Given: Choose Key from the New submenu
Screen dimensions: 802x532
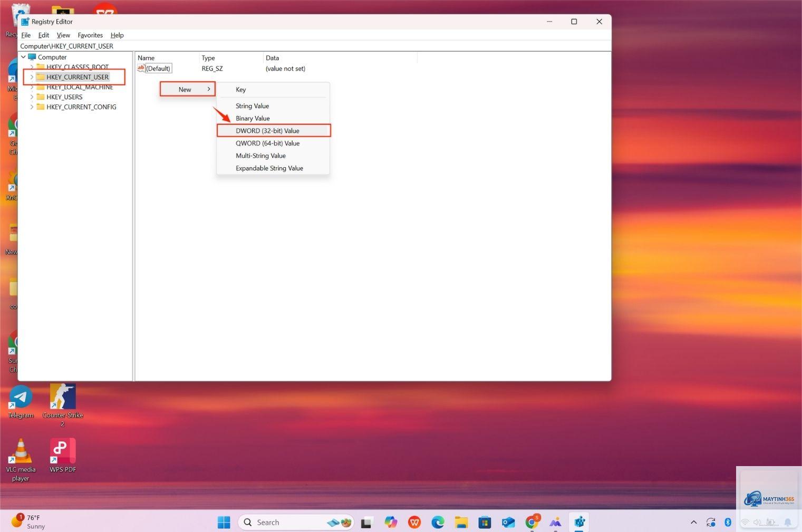Looking at the screenshot, I should tap(273, 90).
